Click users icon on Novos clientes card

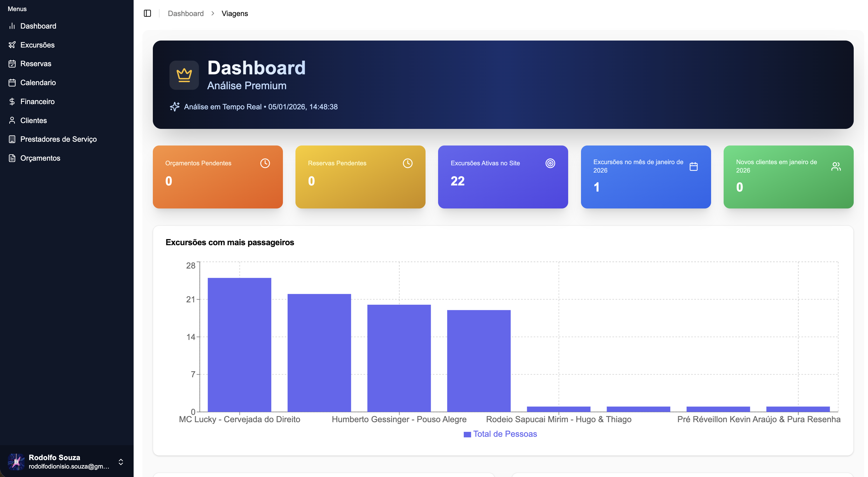coord(836,166)
